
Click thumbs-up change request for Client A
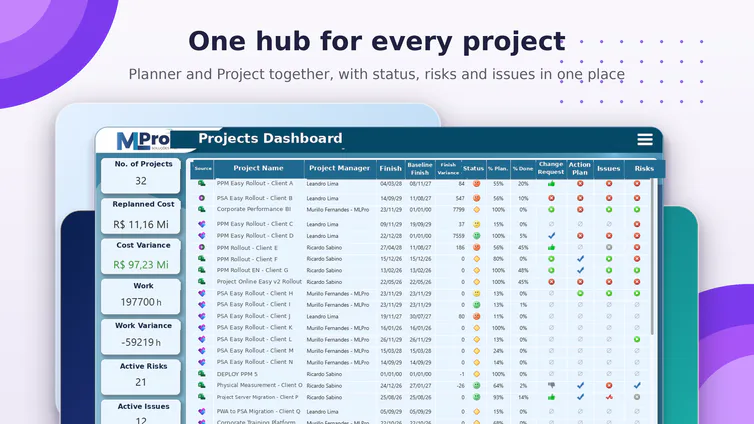coord(551,184)
